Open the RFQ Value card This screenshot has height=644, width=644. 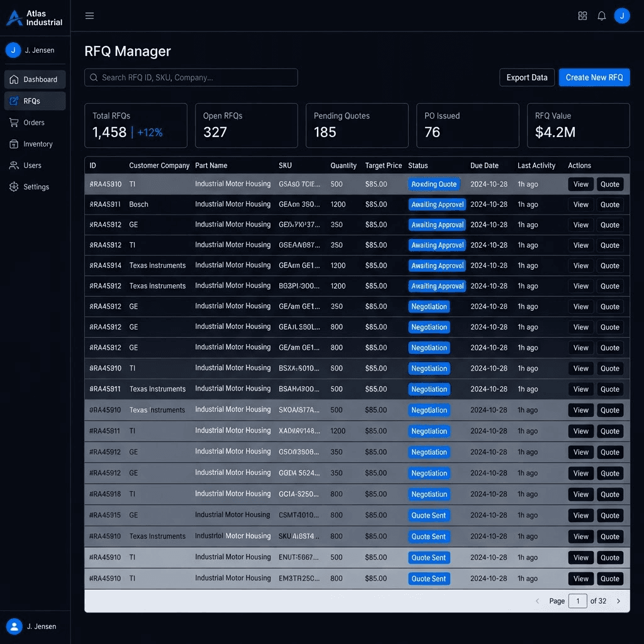579,125
